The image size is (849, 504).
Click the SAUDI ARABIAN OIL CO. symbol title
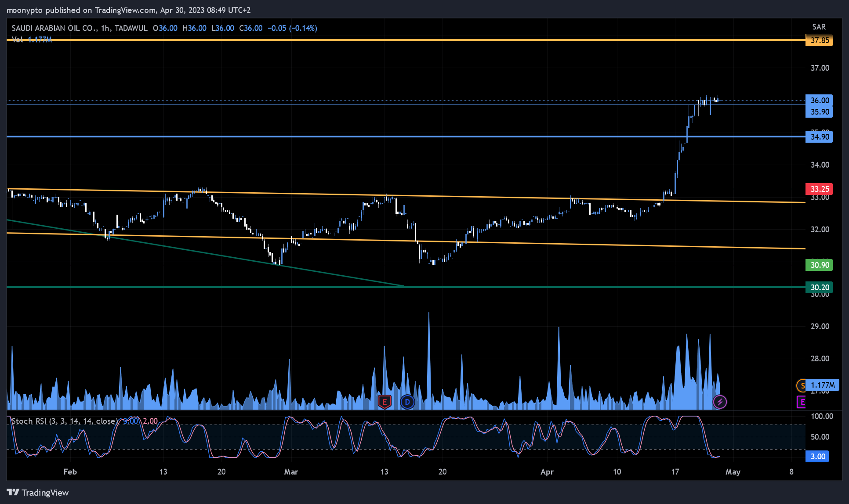coord(54,28)
